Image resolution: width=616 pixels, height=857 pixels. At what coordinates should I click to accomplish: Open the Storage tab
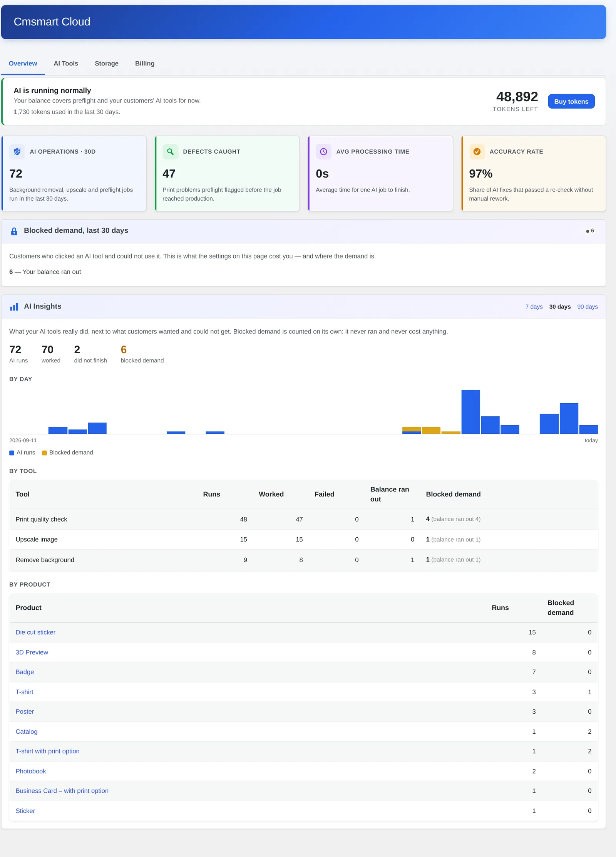click(x=107, y=64)
